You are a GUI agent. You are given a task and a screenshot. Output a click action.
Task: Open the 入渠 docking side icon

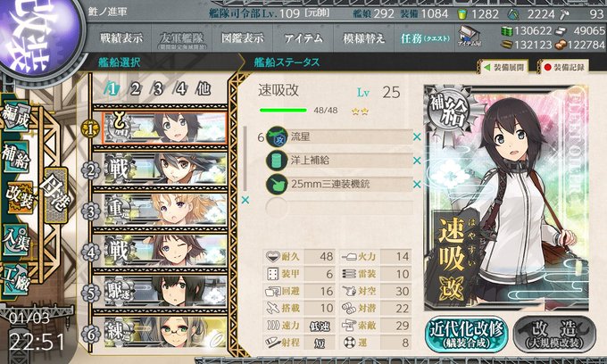16,240
